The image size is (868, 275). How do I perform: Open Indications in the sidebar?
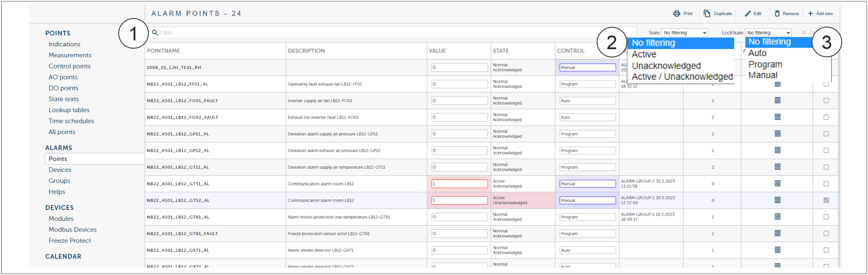pyautogui.click(x=65, y=44)
